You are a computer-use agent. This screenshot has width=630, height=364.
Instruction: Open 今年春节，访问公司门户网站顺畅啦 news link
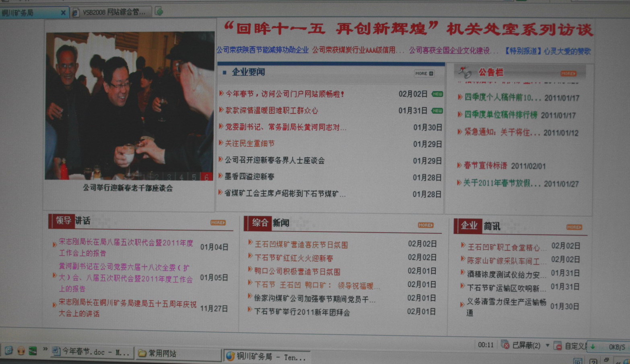click(284, 94)
